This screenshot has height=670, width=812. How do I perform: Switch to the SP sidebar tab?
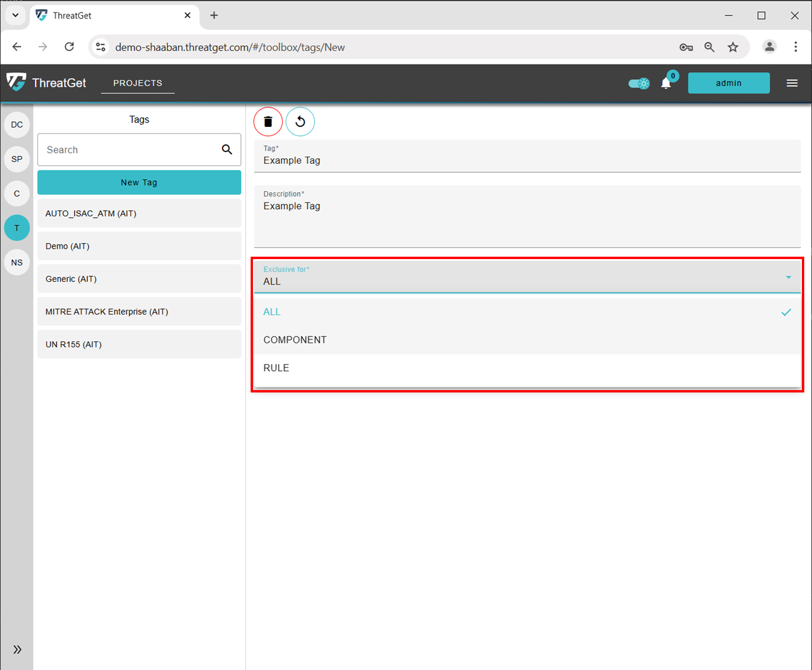click(x=17, y=159)
